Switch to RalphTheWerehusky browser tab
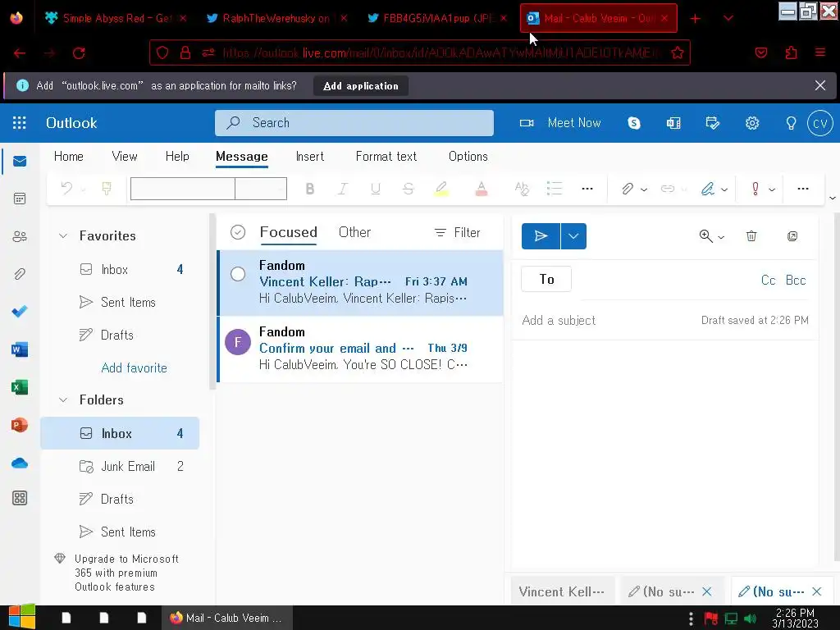 (276, 18)
